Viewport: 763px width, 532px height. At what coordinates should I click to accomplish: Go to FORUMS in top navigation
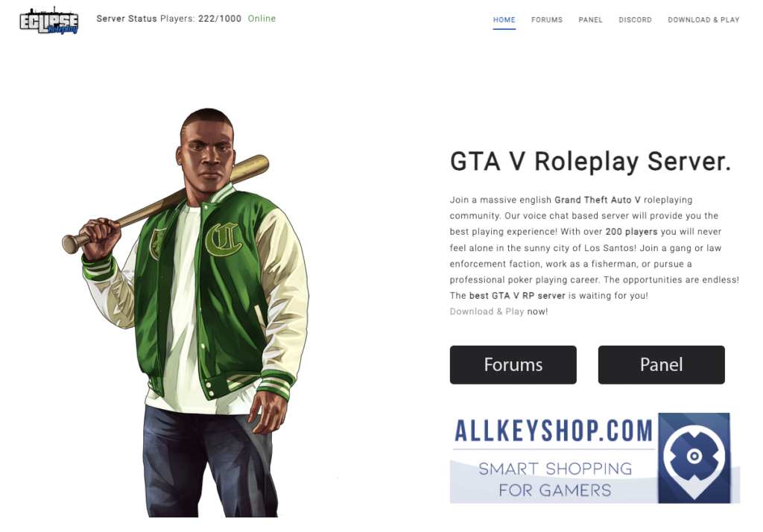[547, 20]
